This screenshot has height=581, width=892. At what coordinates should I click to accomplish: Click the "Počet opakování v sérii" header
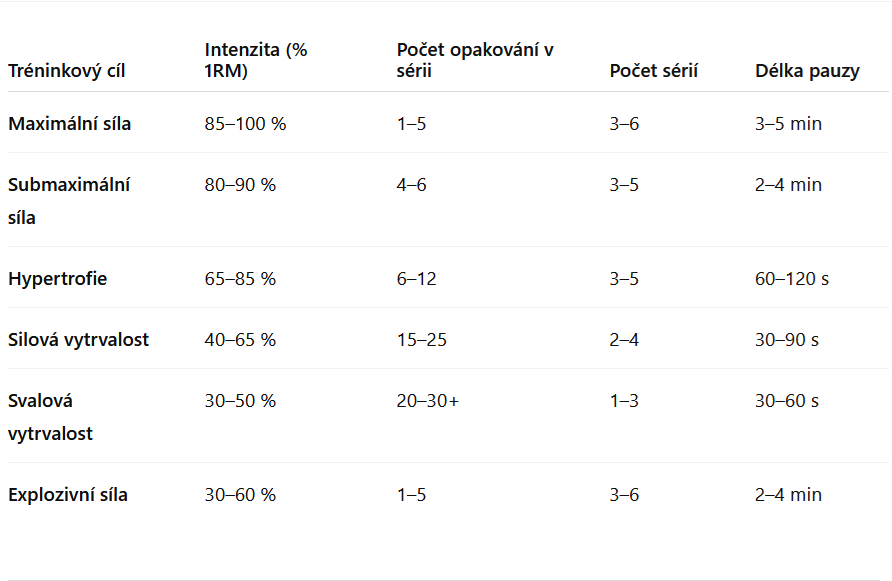pos(475,60)
